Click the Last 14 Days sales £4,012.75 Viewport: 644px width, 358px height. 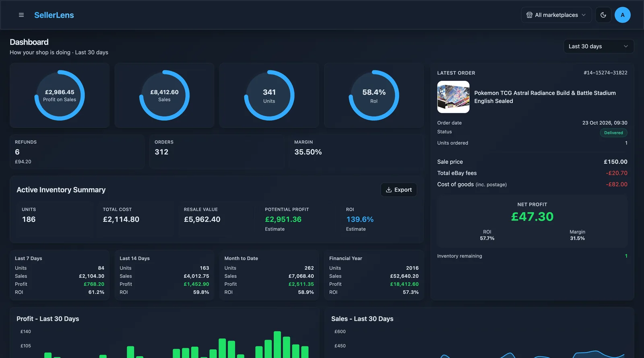[x=196, y=276]
